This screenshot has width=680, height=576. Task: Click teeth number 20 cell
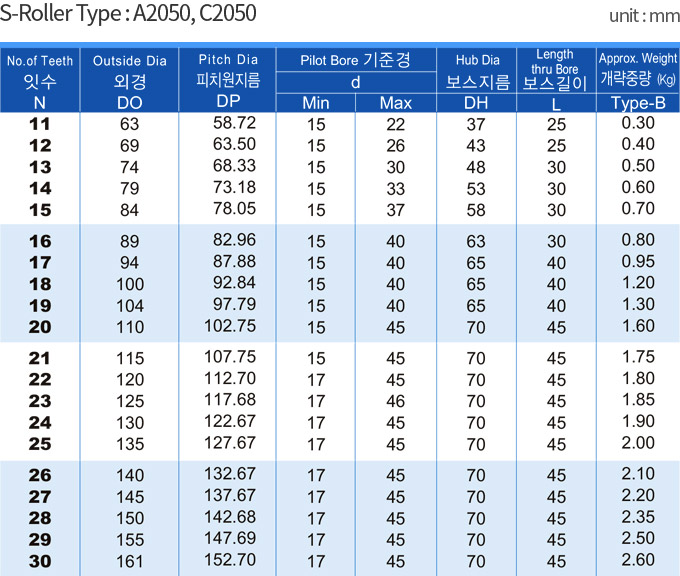[x=40, y=327]
